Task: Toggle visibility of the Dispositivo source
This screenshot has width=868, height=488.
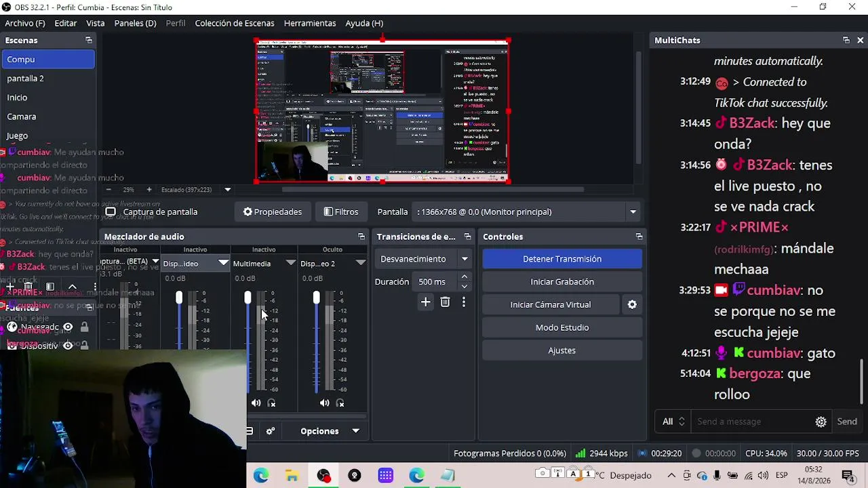Action: [68, 346]
